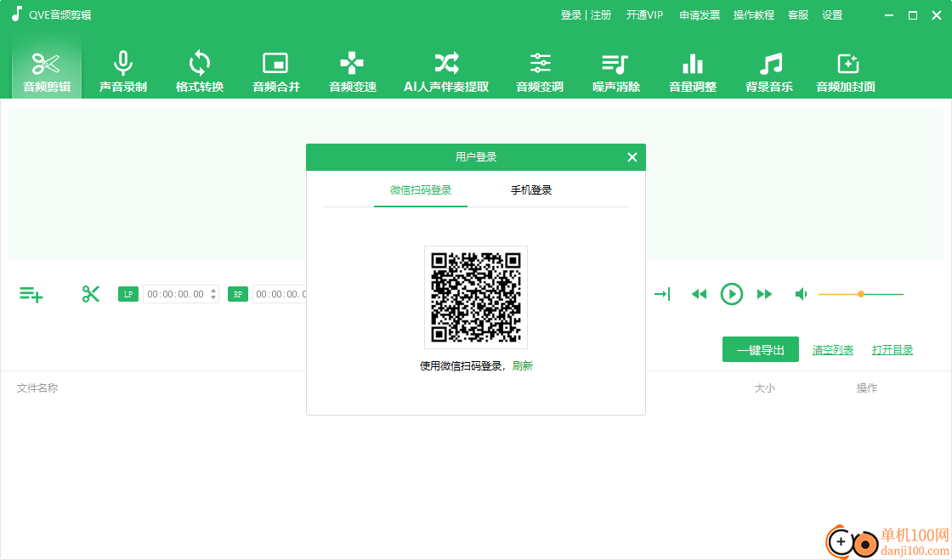Maximize the QVE window

point(913,15)
